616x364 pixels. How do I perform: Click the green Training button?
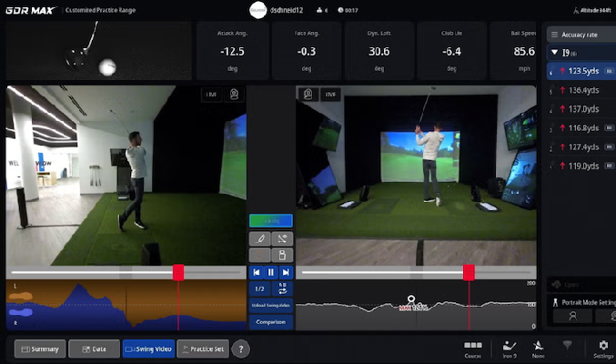click(270, 221)
